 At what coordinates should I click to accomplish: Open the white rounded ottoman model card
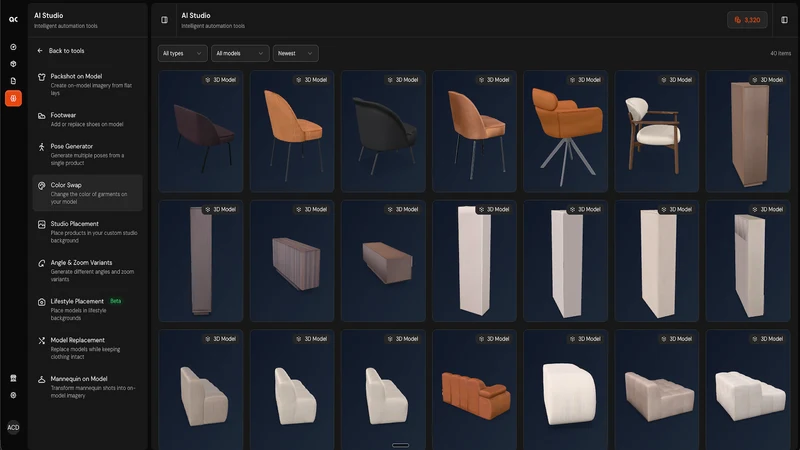coord(565,390)
